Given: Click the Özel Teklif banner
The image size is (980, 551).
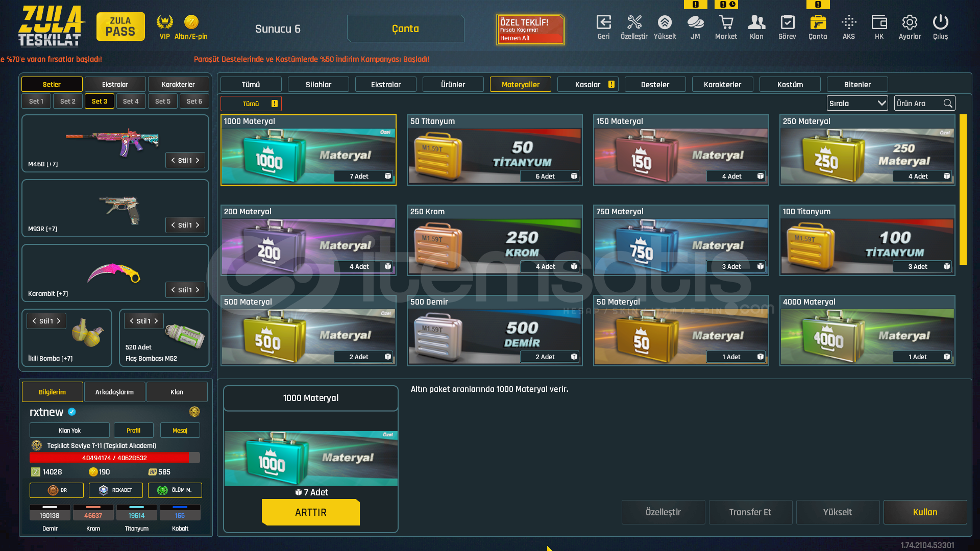Looking at the screenshot, I should pyautogui.click(x=531, y=30).
